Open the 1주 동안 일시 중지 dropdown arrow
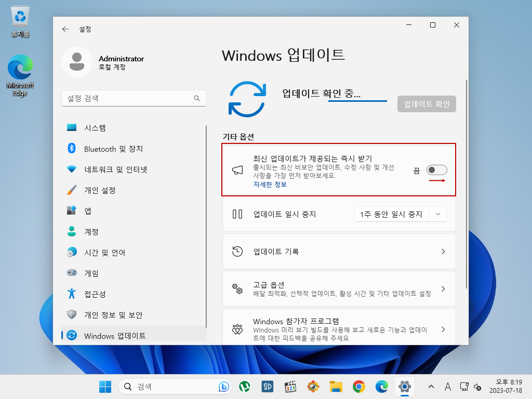 437,214
